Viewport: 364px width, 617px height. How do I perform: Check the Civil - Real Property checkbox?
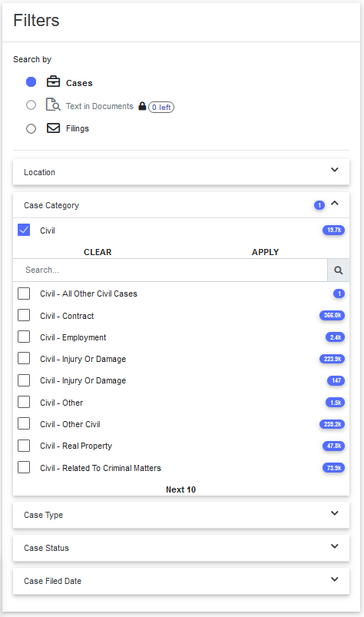24,446
